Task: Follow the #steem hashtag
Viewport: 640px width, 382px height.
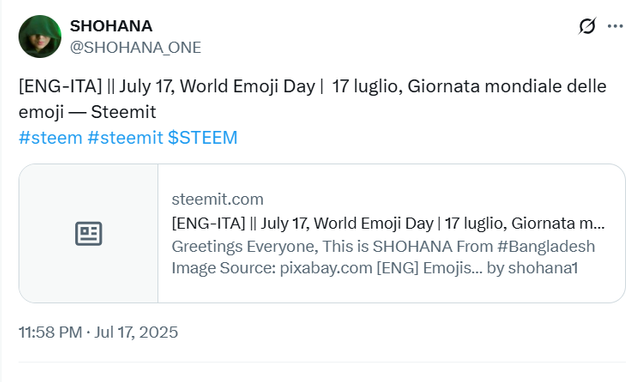Action: click(51, 138)
